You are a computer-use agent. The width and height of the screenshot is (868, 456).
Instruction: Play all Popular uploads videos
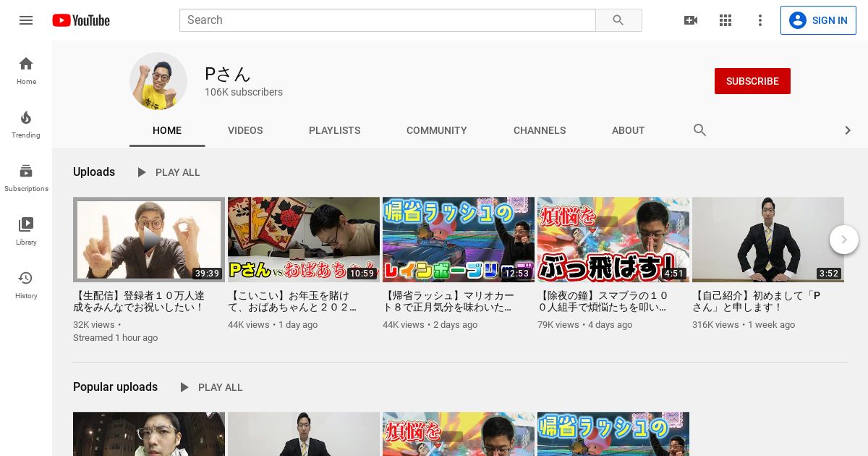210,387
